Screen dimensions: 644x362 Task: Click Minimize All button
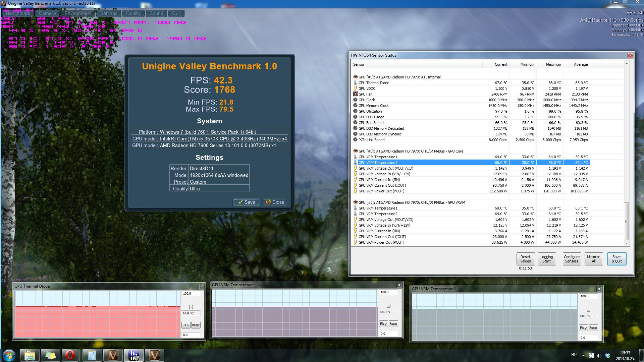593,259
